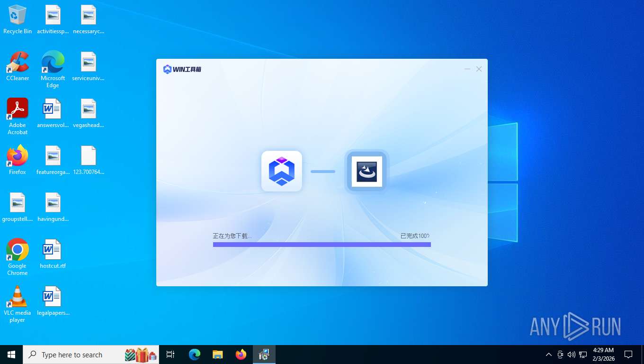Select the legalpapers... Word document
The image size is (644, 364).
coord(53,301)
